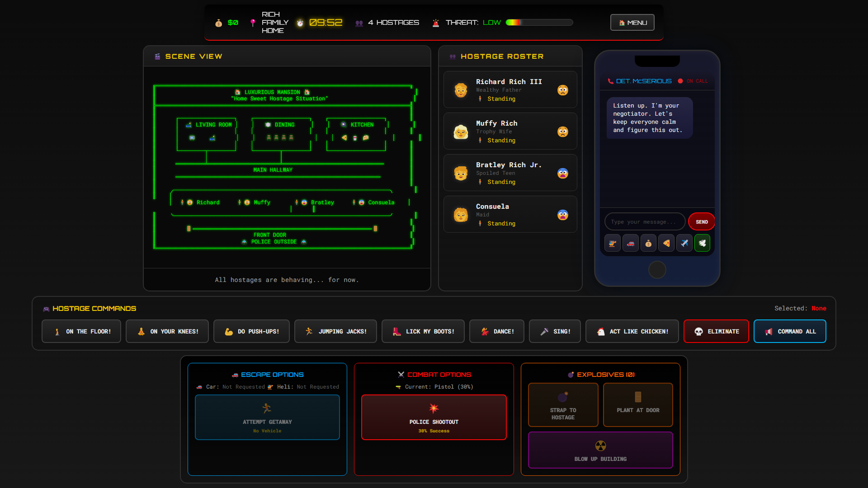The height and width of the screenshot is (488, 868).
Task: Start the POLICE SHOOTOUT combat option
Action: click(434, 417)
